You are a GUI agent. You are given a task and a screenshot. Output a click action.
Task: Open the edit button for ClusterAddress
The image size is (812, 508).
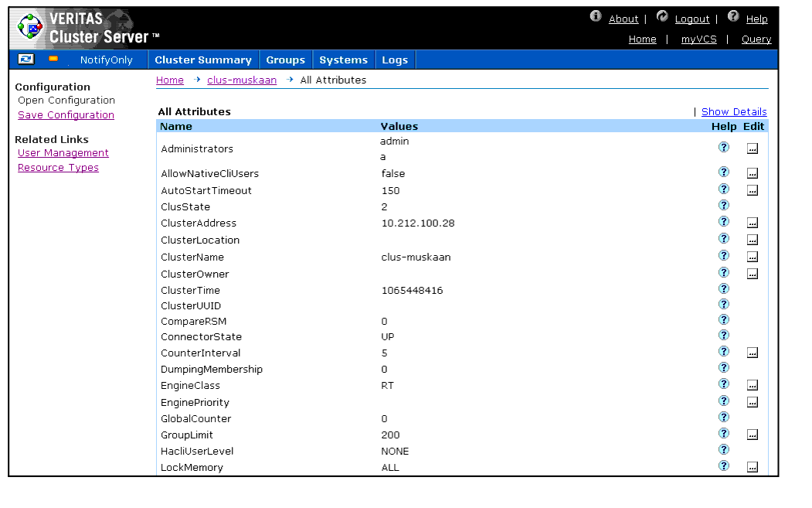[753, 223]
